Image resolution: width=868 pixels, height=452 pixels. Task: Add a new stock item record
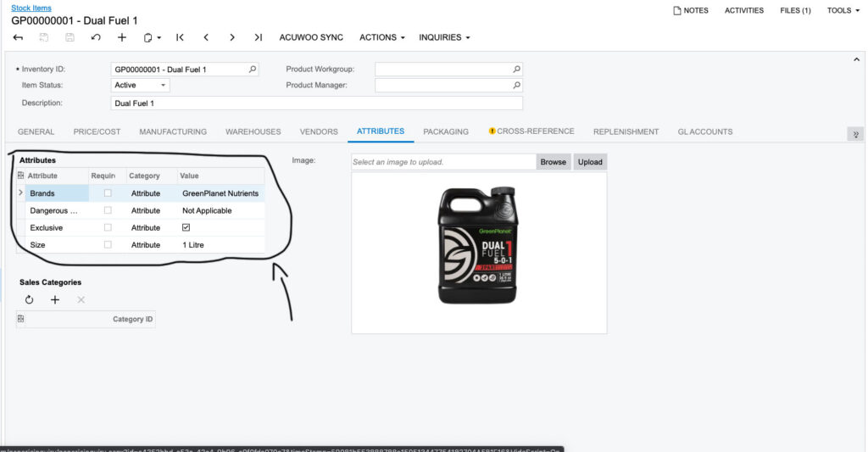(x=122, y=37)
